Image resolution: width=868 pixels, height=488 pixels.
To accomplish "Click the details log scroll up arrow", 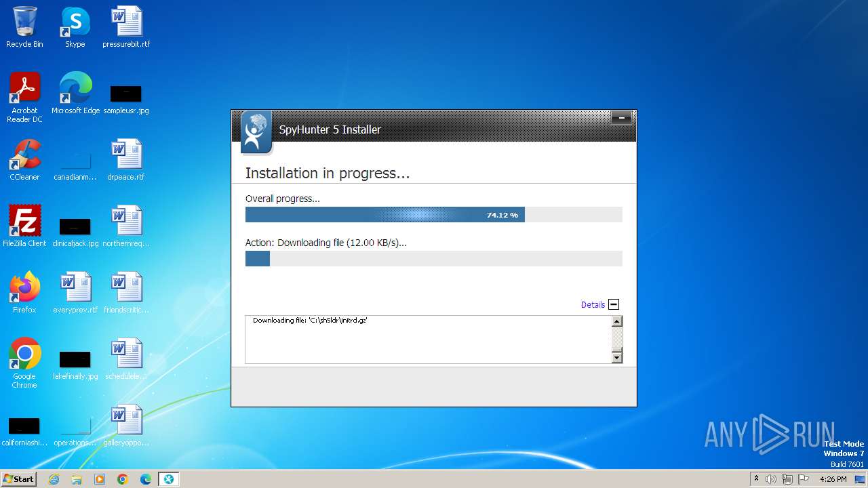I will tap(617, 322).
